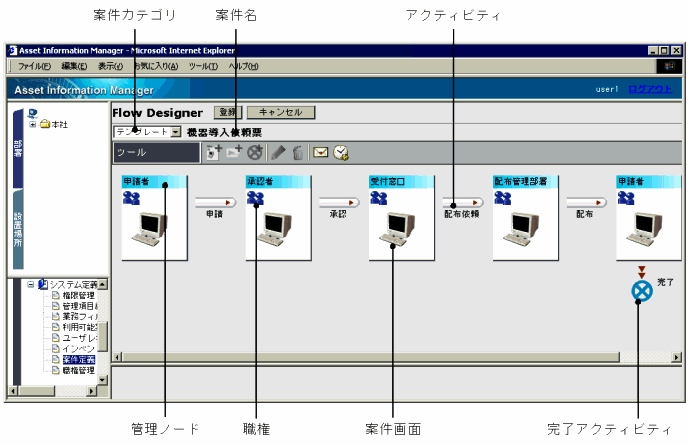Click the computer image in the first 申請者 node
Screen dimensions: 688x445
(x=150, y=228)
